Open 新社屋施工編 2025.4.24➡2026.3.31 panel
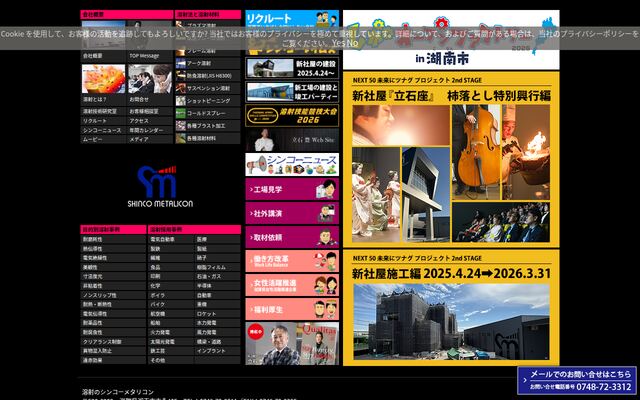640x400 pixels. [451, 308]
